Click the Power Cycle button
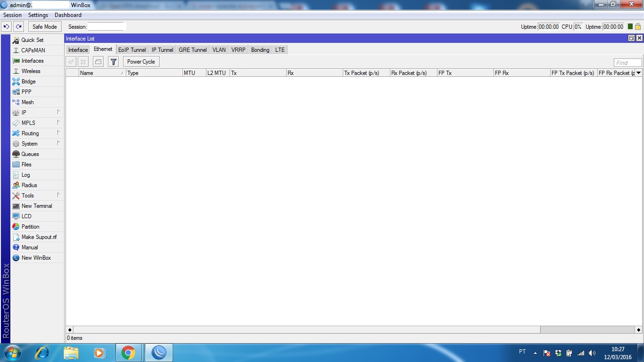 (x=141, y=62)
